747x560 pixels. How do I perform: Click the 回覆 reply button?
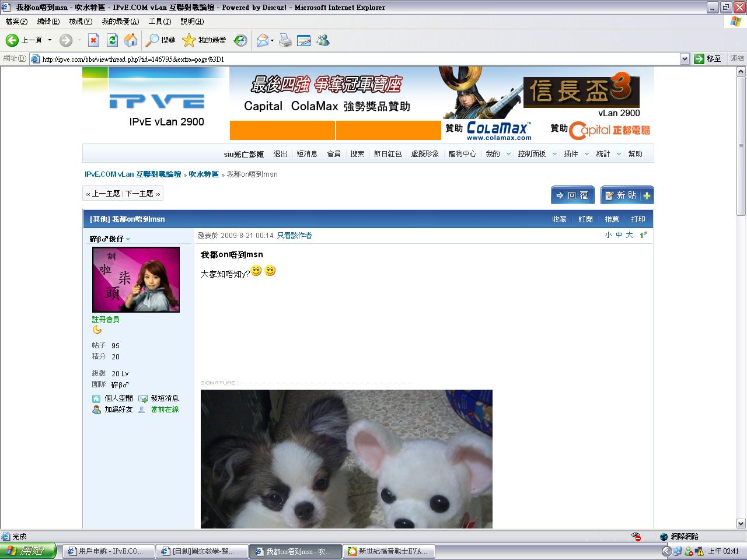(572, 195)
